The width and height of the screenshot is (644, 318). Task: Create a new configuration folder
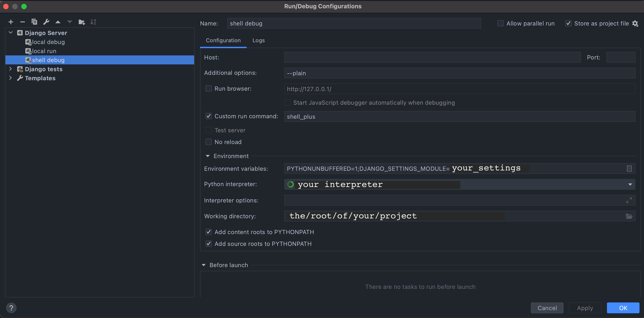tap(82, 22)
